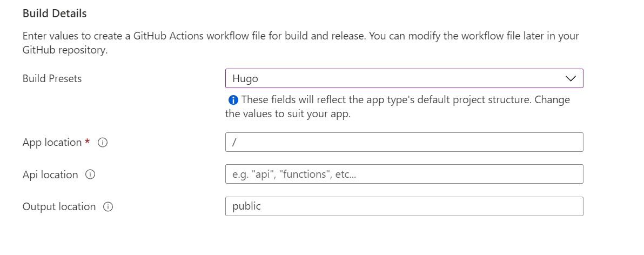The image size is (644, 255).
Task: Click the Build Presets label
Action: point(52,78)
